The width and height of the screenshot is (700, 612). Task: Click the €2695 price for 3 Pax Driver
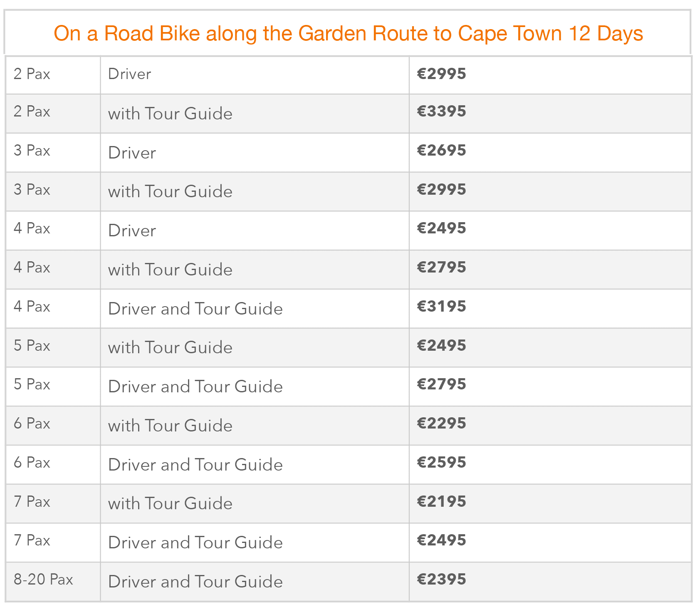[x=441, y=151]
